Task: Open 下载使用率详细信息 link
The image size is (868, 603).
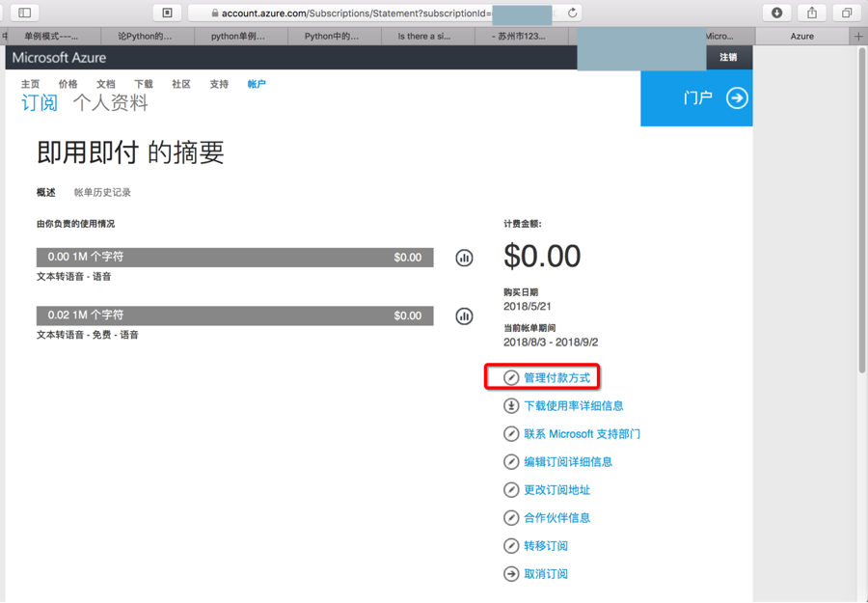Action: click(574, 406)
